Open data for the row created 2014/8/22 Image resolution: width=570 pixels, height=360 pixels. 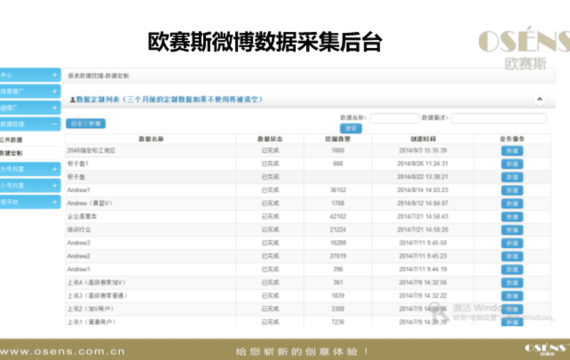coord(512,177)
